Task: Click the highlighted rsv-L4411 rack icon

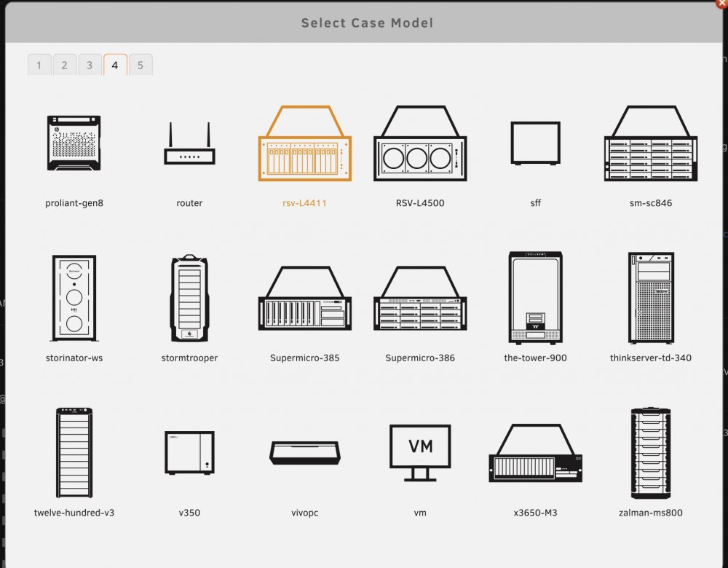Action: click(304, 143)
